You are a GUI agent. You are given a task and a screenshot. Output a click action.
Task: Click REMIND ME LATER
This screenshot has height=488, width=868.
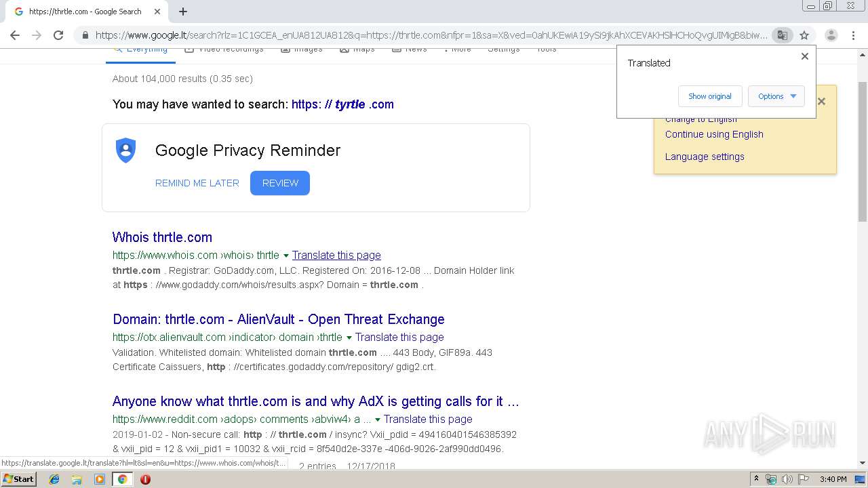click(x=197, y=183)
